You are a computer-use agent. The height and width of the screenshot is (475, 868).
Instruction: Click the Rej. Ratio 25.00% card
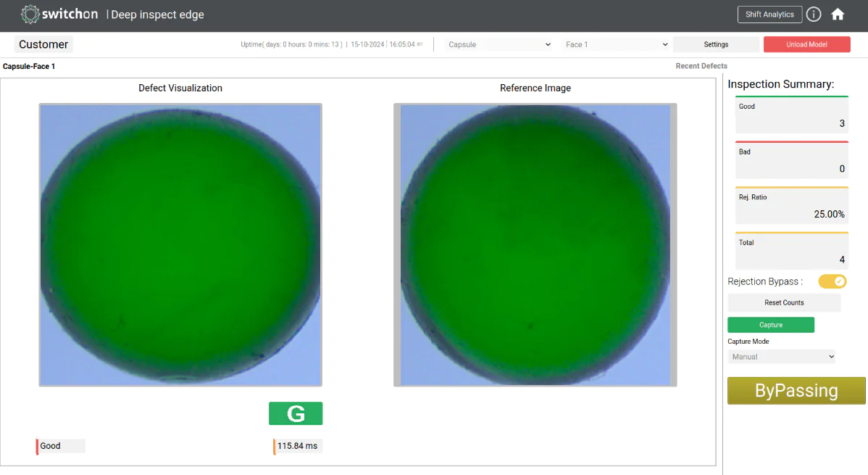tap(791, 205)
